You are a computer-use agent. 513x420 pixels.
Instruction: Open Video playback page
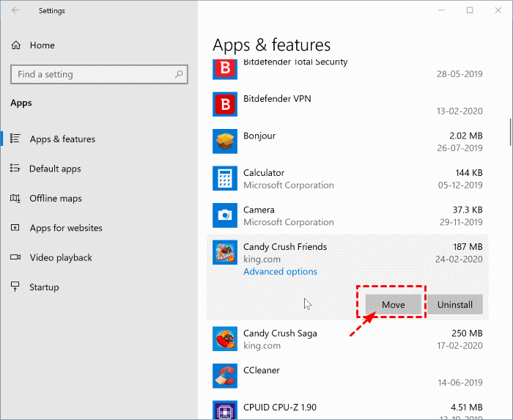[61, 257]
